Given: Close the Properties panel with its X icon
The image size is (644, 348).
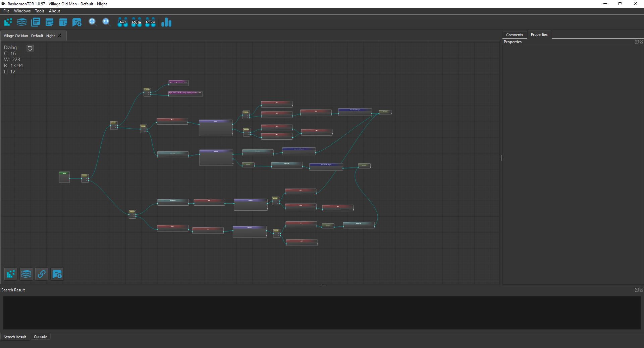Looking at the screenshot, I should [x=641, y=42].
